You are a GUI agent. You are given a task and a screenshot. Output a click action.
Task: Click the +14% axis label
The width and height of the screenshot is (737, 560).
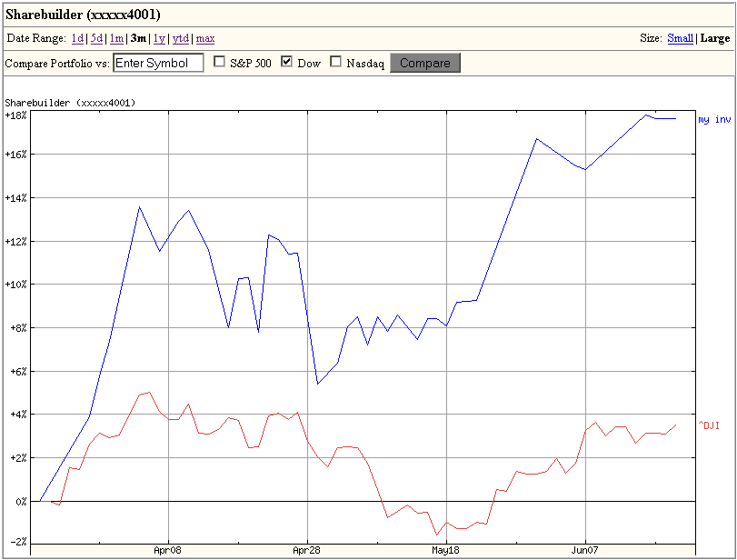pos(16,198)
